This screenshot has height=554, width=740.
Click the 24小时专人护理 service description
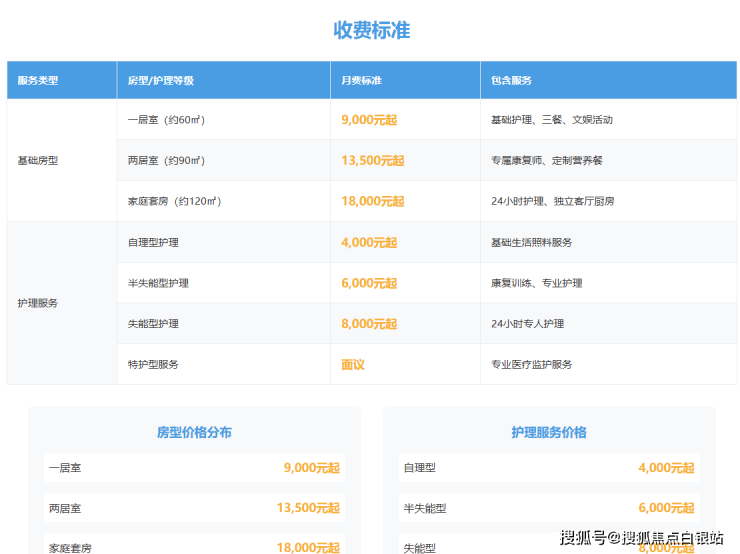coord(527,324)
